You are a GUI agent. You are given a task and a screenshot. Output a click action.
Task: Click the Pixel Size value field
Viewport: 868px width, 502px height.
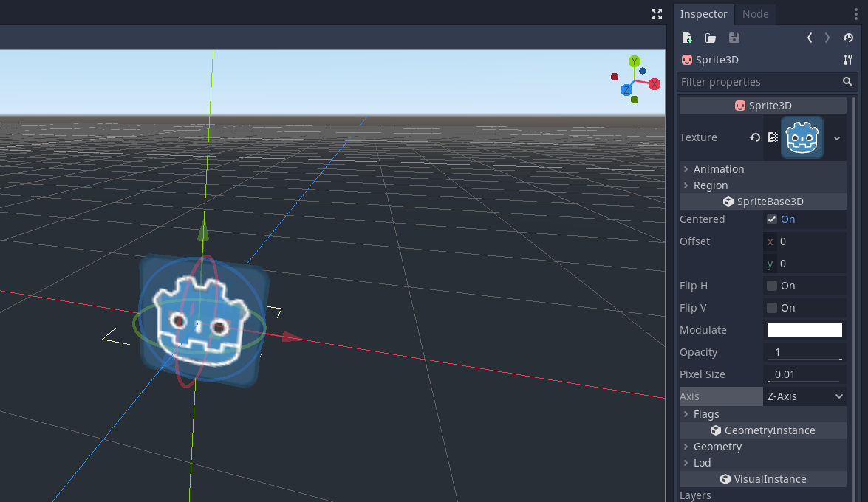[x=804, y=374]
